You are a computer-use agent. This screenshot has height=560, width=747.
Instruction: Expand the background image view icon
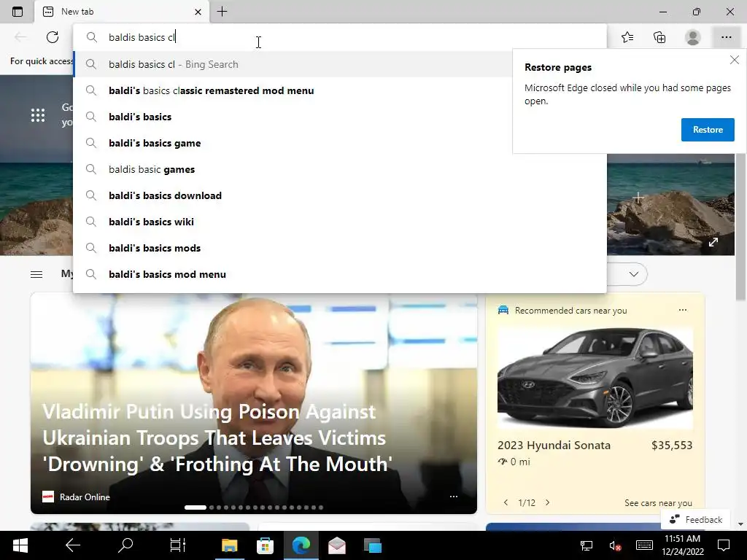tap(713, 242)
